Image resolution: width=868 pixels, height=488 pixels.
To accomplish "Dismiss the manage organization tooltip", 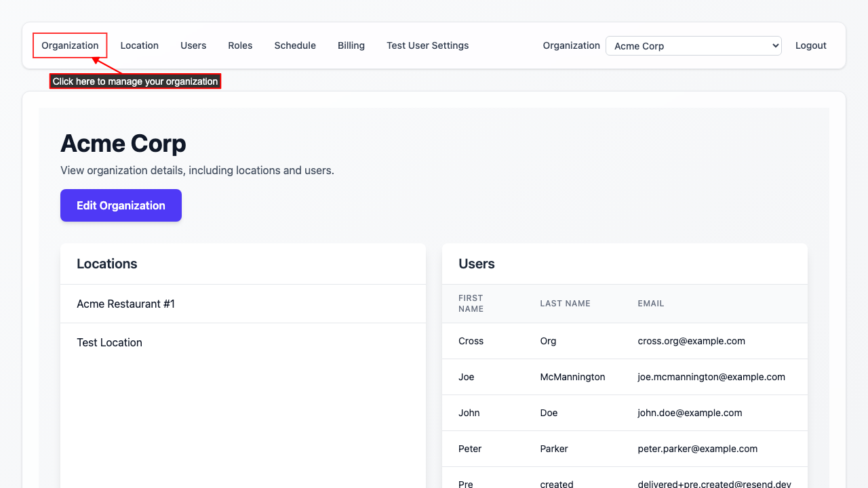I will [135, 81].
